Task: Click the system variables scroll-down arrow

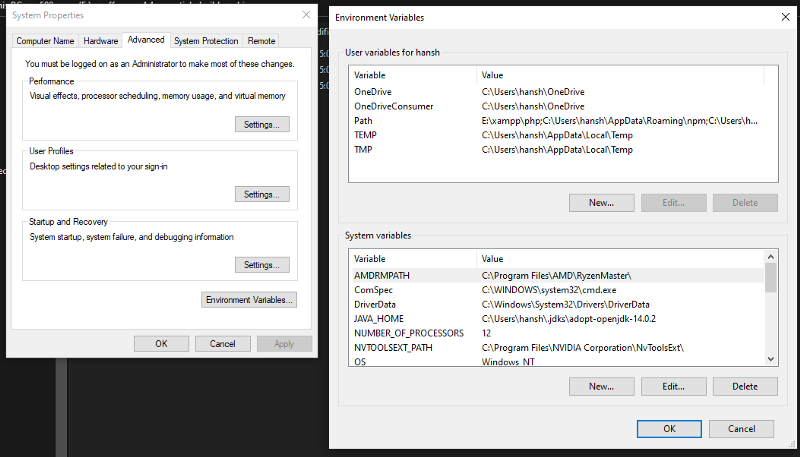Action: [x=770, y=359]
